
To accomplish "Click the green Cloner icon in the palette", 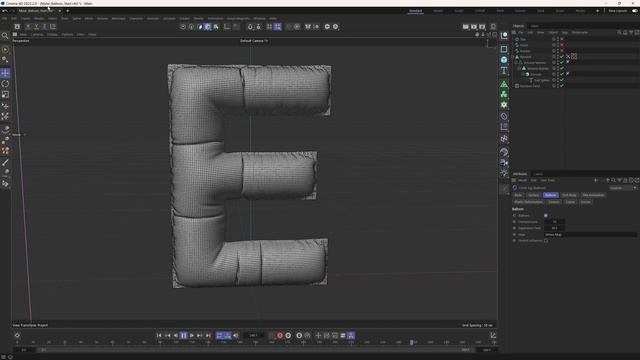I will 504,94.
